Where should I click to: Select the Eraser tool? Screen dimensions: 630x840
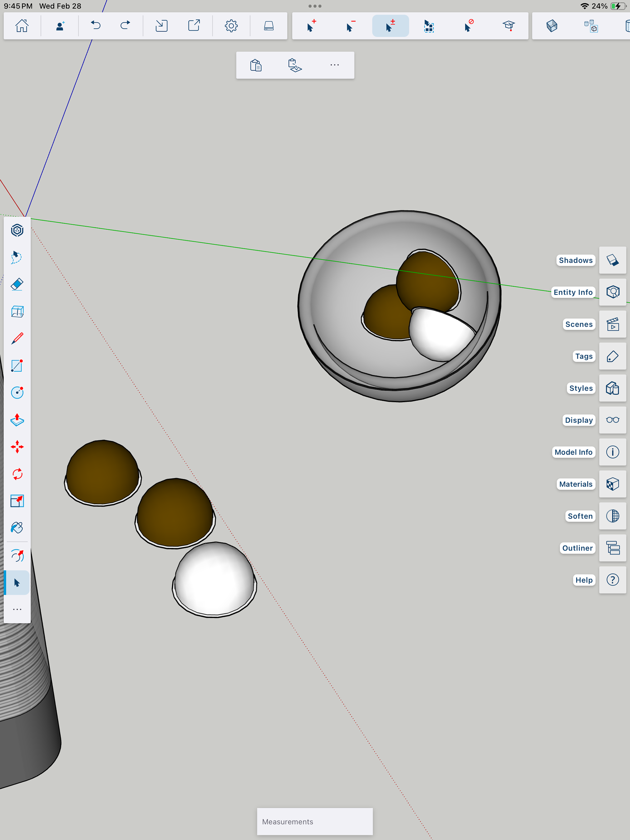click(x=17, y=284)
